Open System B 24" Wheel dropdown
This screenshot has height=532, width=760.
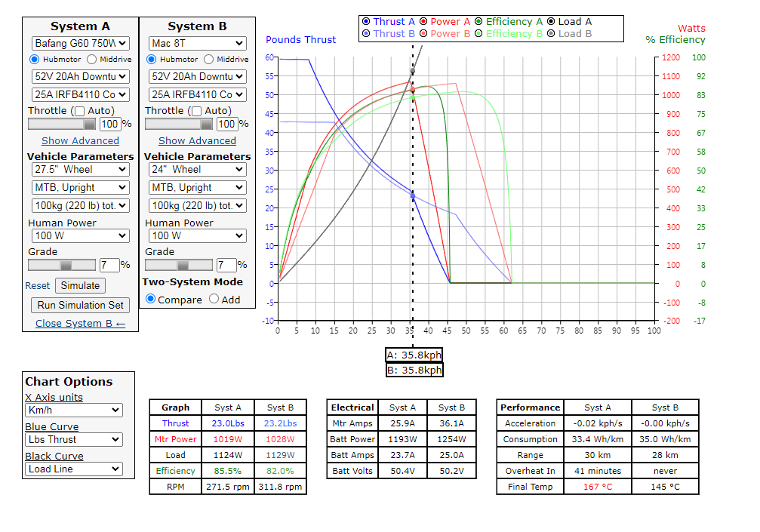pos(198,169)
